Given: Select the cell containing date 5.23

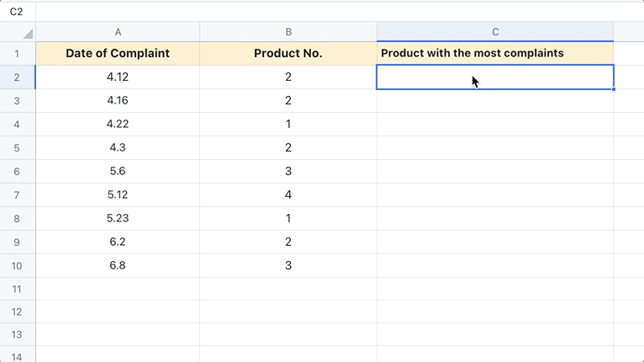Looking at the screenshot, I should click(118, 218).
